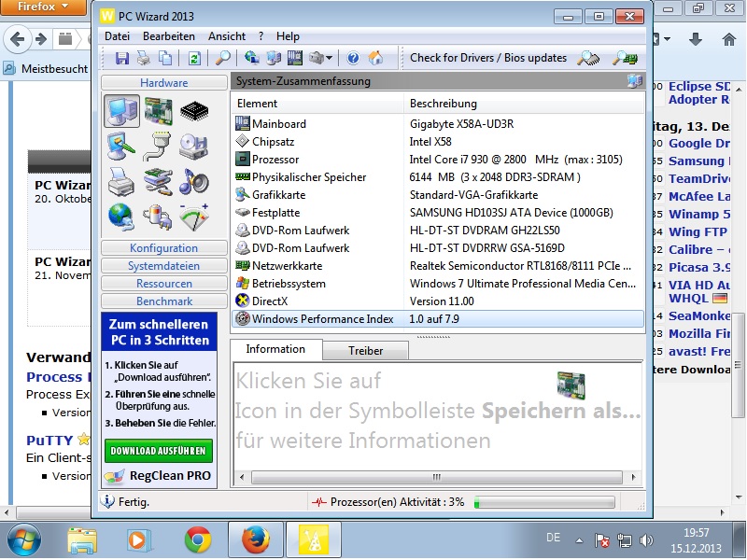Select the Prozessor row
This screenshot has height=560, width=747.
(x=437, y=159)
